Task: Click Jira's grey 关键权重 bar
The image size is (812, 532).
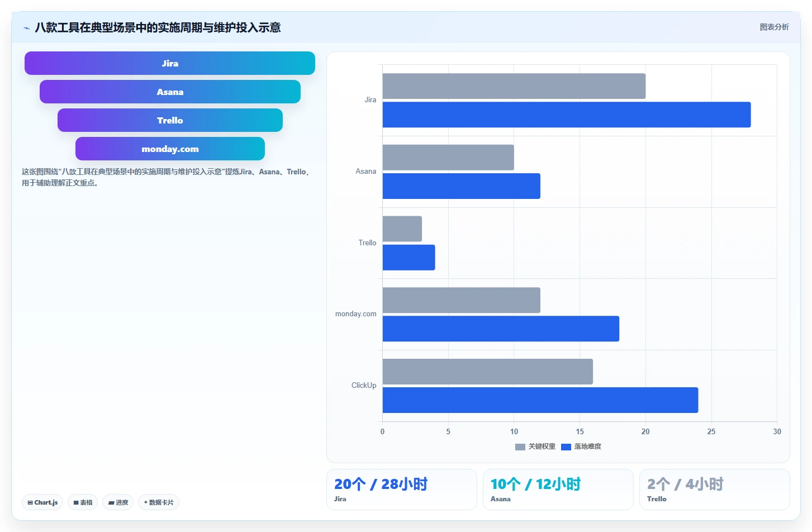Action: pos(514,86)
